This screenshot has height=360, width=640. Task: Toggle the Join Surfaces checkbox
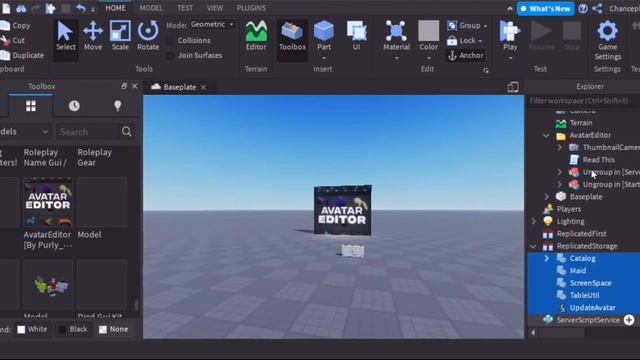(x=170, y=56)
